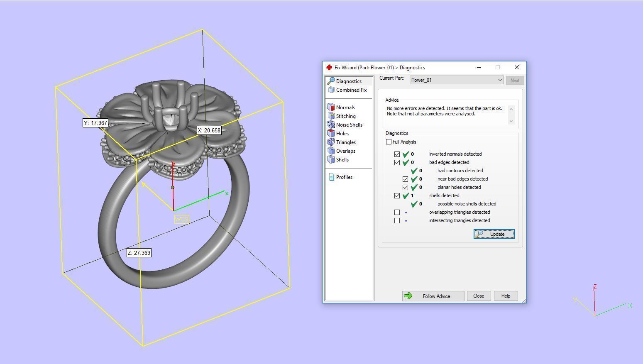Click the Stitching icon in the sidebar
The width and height of the screenshot is (643, 364).
click(331, 116)
